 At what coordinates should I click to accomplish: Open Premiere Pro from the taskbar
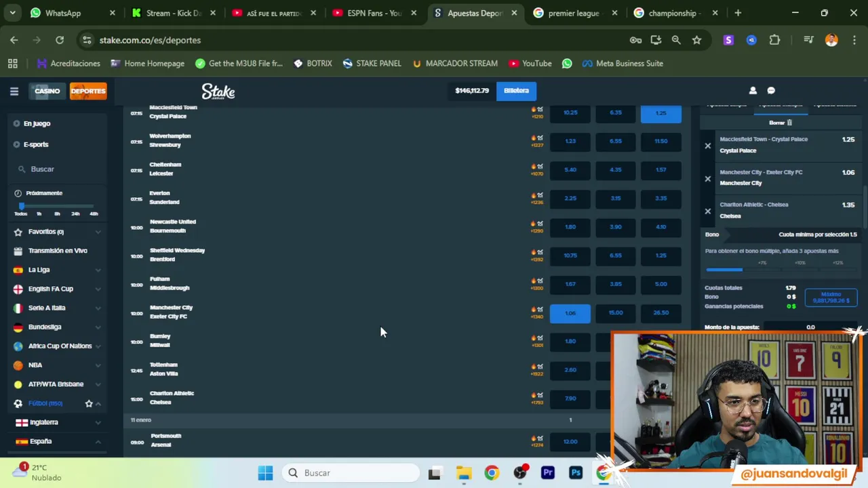(548, 472)
